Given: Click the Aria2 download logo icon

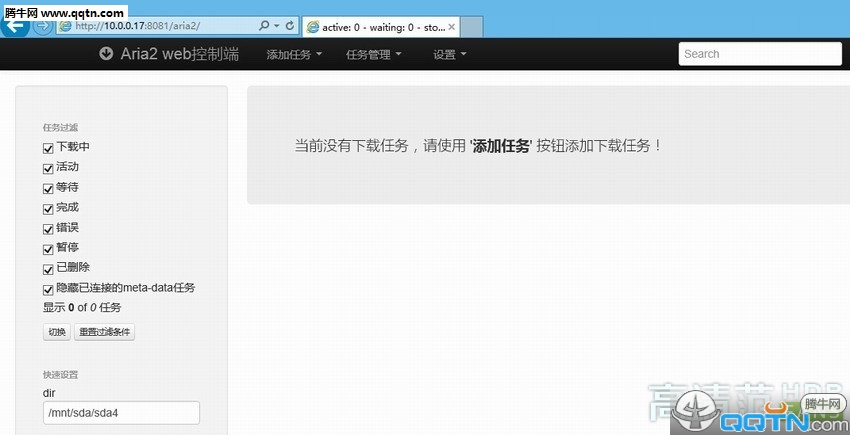Looking at the screenshot, I should [106, 54].
